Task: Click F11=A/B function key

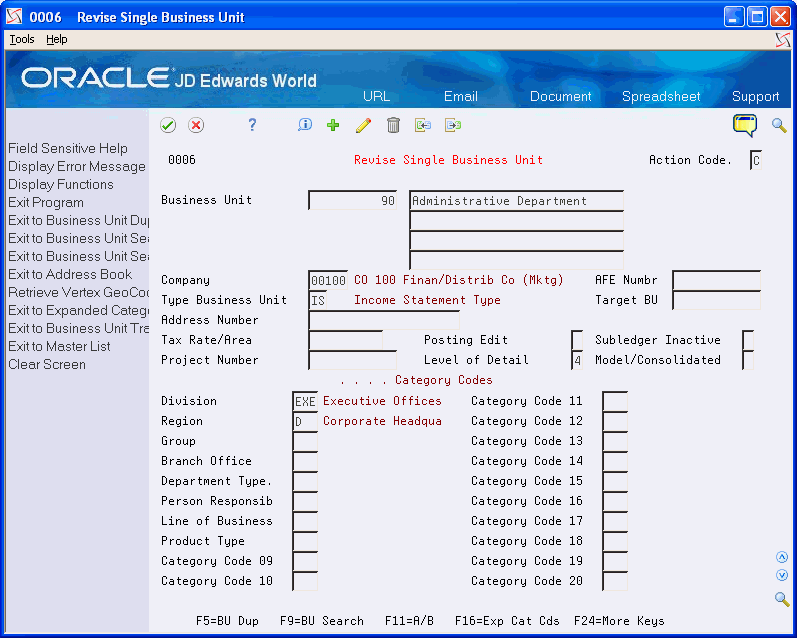Action: [409, 621]
